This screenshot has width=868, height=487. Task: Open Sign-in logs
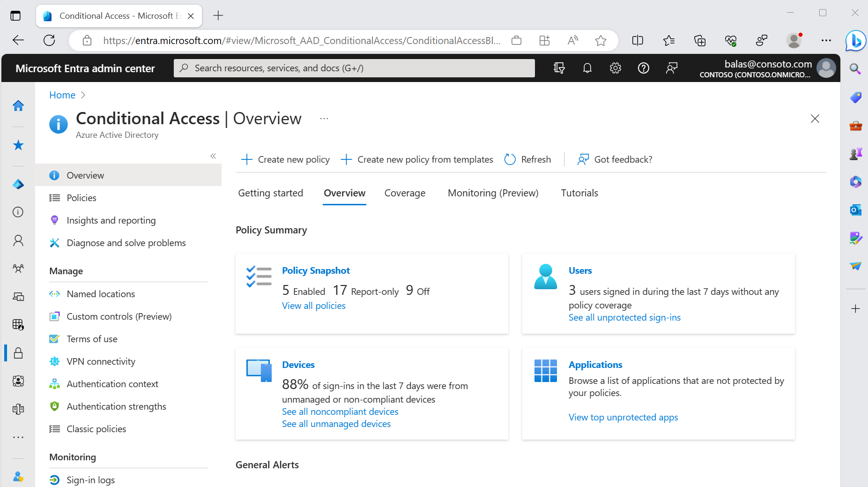click(x=128, y=480)
